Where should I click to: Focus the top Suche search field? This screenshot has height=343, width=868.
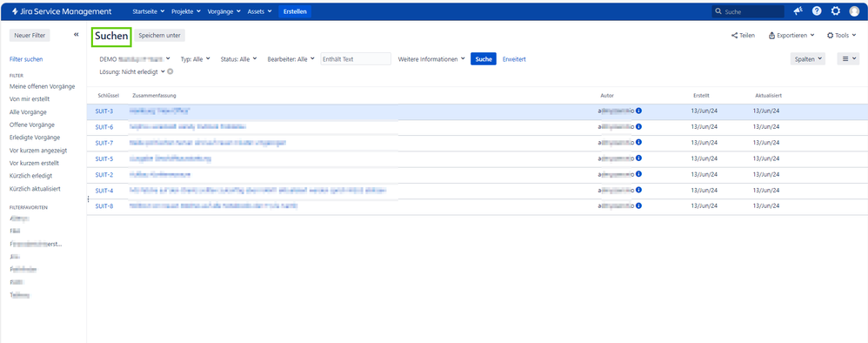pyautogui.click(x=748, y=11)
